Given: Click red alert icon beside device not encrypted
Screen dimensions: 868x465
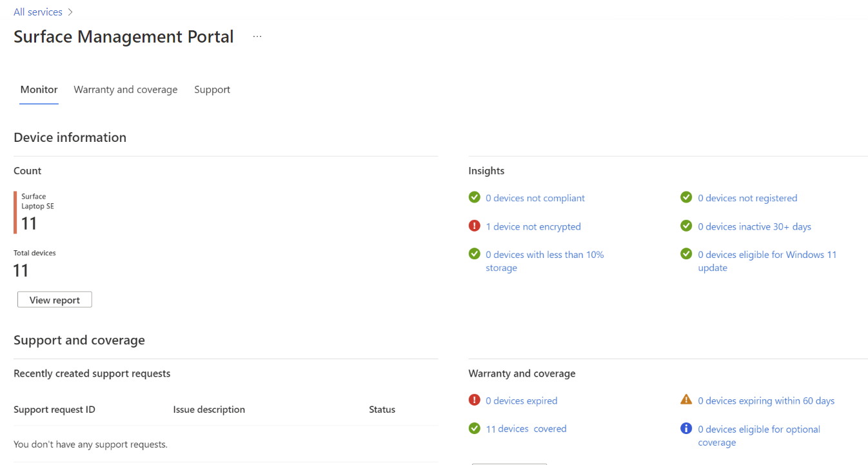Looking at the screenshot, I should click(x=475, y=226).
